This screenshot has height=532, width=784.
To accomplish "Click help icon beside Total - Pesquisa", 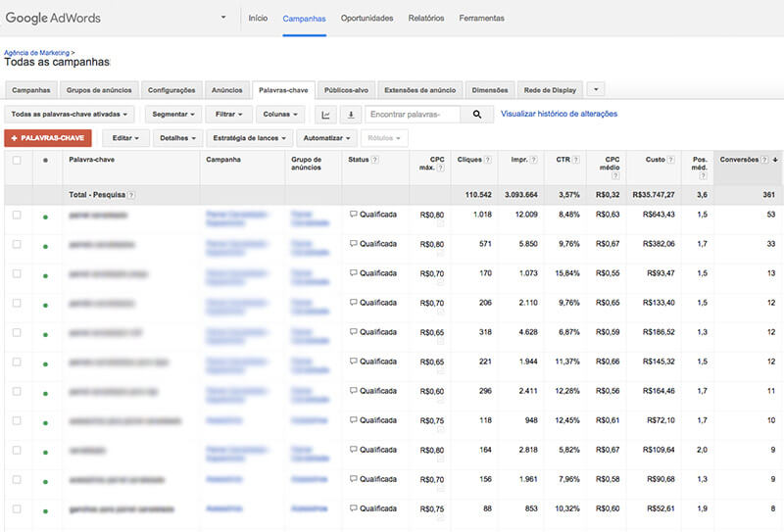I will point(131,196).
